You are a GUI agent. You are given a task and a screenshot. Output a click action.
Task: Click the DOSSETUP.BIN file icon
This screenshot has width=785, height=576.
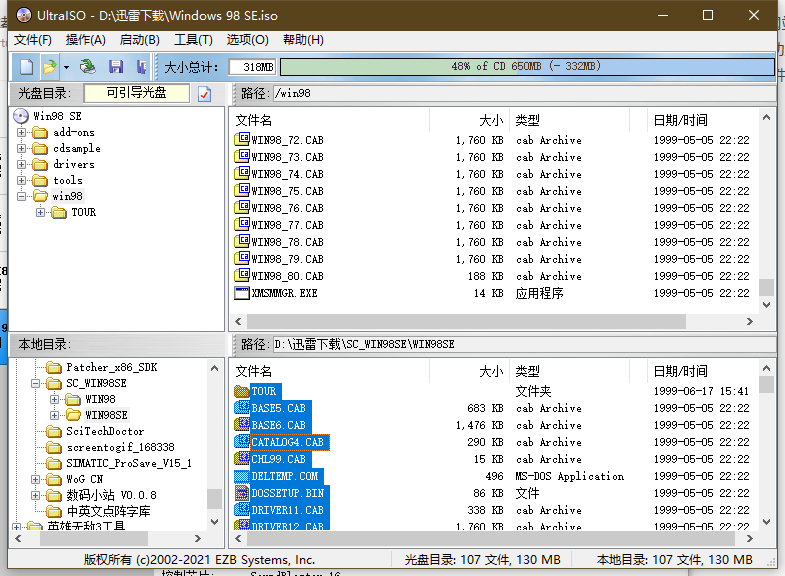point(242,493)
